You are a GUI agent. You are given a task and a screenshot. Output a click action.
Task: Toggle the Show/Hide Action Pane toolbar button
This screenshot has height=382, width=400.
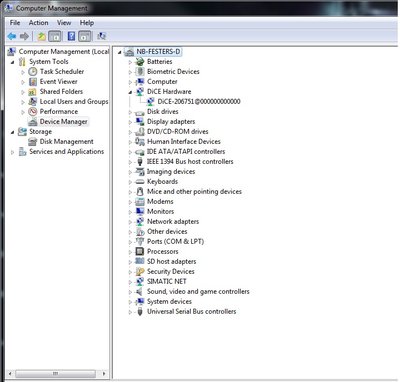[85, 36]
